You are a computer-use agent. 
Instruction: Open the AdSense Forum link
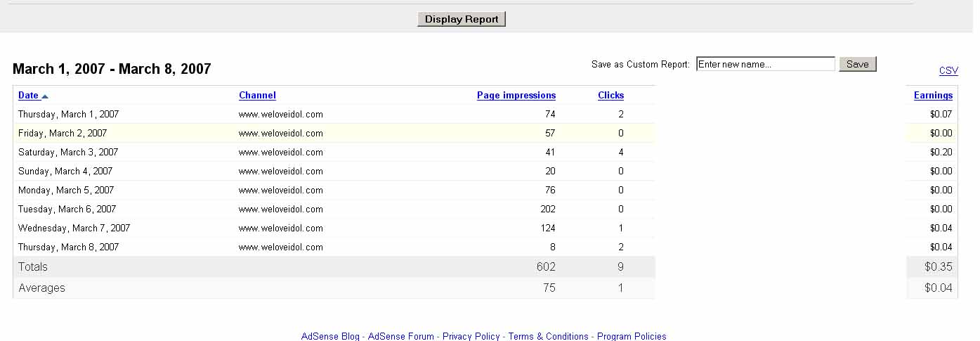point(400,336)
